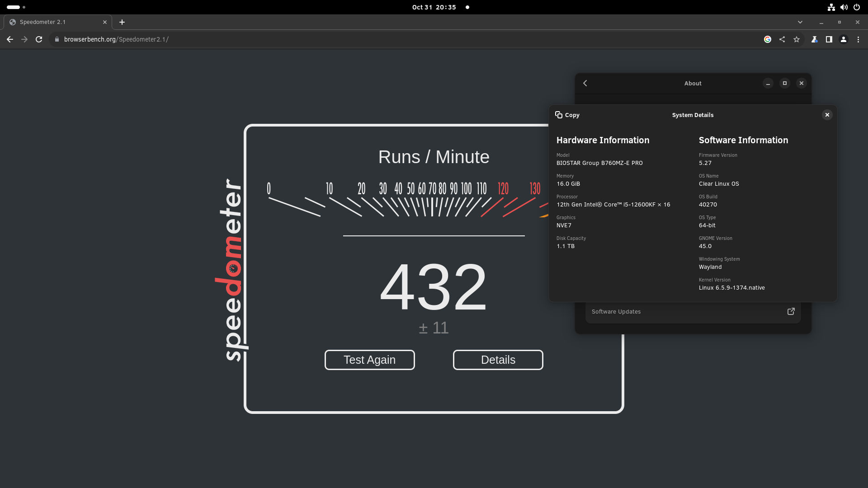
Task: Restore the Chrome window size
Action: coord(840,22)
